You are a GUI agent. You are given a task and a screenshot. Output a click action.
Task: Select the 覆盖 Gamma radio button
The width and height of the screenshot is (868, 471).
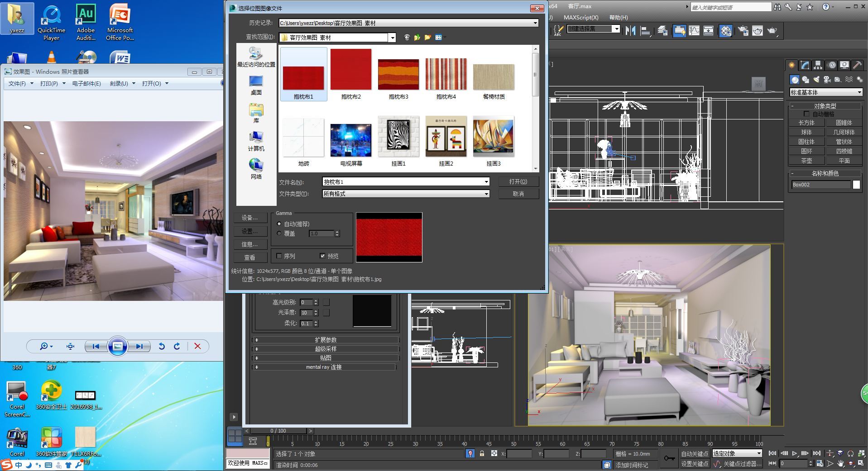(x=279, y=233)
